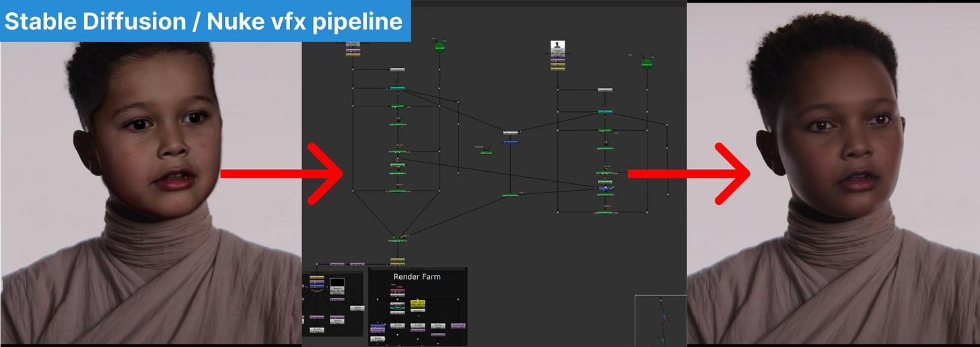Image resolution: width=980 pixels, height=347 pixels.
Task: Click the Render Farm backdrop title
Action: [417, 276]
